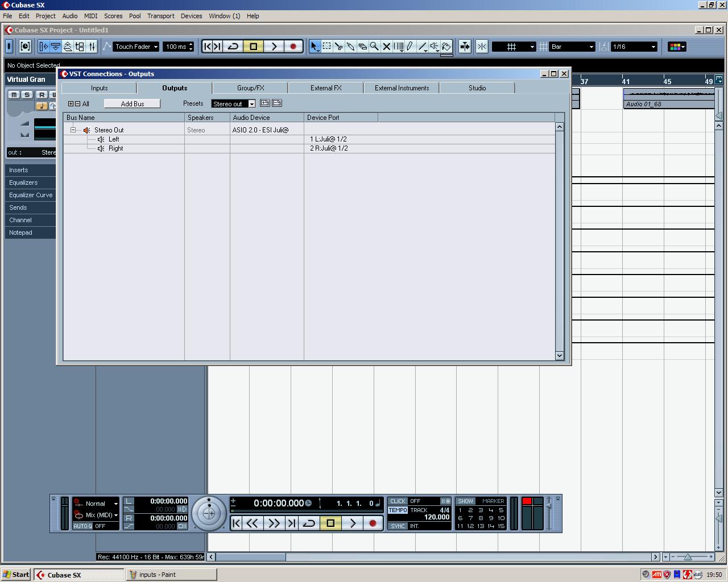Viewport: 728px width, 582px height.
Task: Toggle TEMPO track in Transport panel
Action: click(398, 510)
